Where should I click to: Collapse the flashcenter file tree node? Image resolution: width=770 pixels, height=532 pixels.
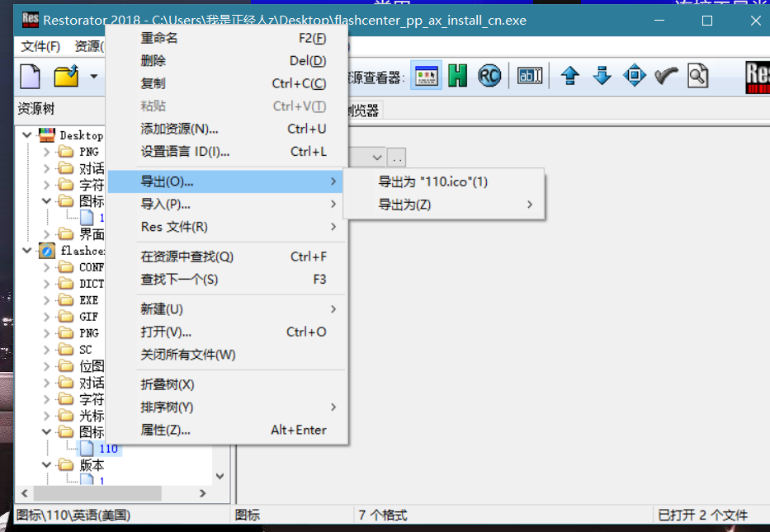click(27, 251)
